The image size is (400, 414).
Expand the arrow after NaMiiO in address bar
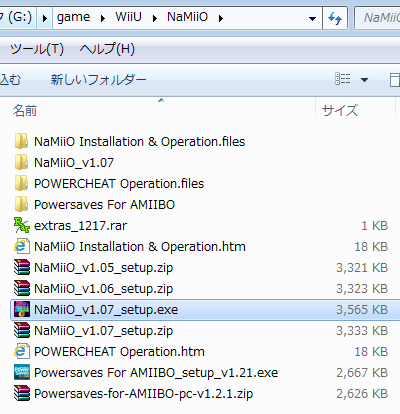tap(221, 18)
